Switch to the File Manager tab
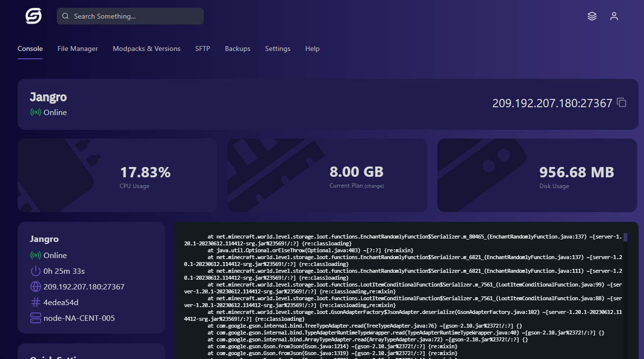This screenshot has width=644, height=359. tap(77, 48)
